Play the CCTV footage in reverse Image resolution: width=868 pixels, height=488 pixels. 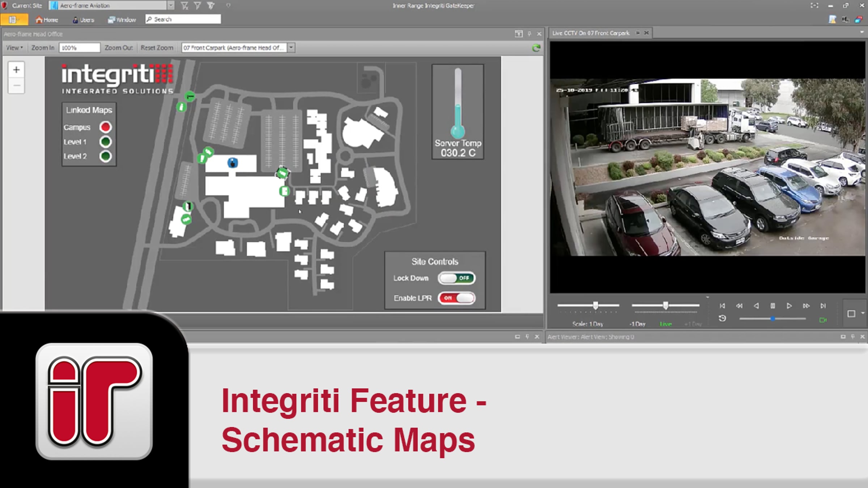point(756,306)
